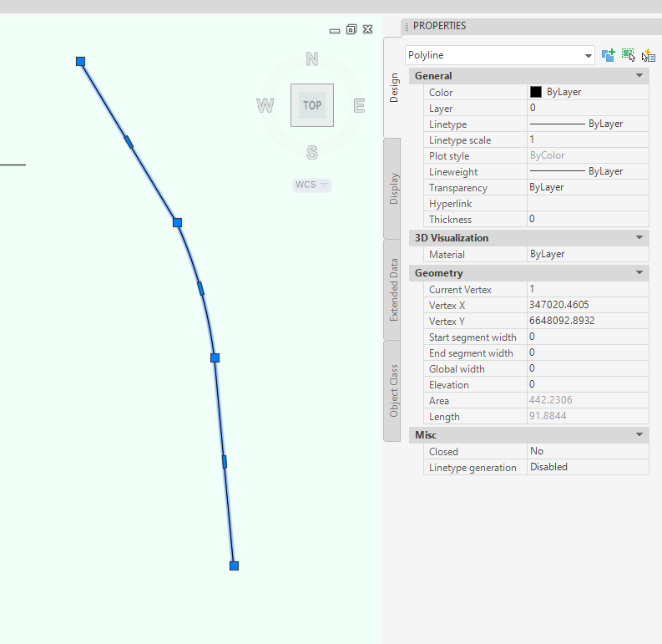
Task: Click the End segment width value
Action: pyautogui.click(x=588, y=352)
